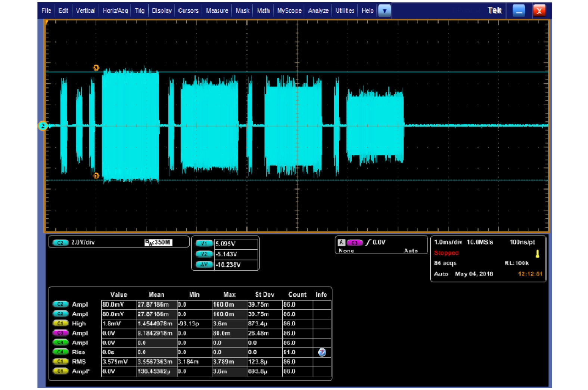Viewport: 588px width, 390px height.
Task: Expand the menu bar dropdown arrow button
Action: 384,11
